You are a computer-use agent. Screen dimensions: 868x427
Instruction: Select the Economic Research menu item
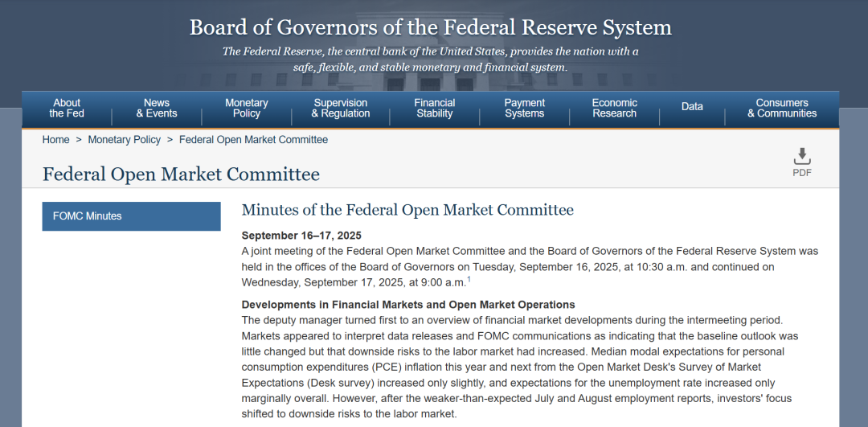[x=615, y=109]
